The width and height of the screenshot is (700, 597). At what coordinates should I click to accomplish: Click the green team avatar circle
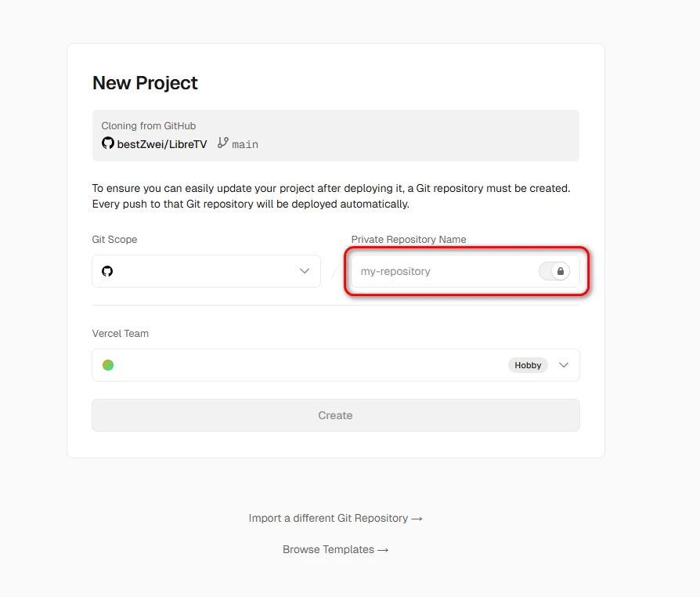pyautogui.click(x=108, y=365)
